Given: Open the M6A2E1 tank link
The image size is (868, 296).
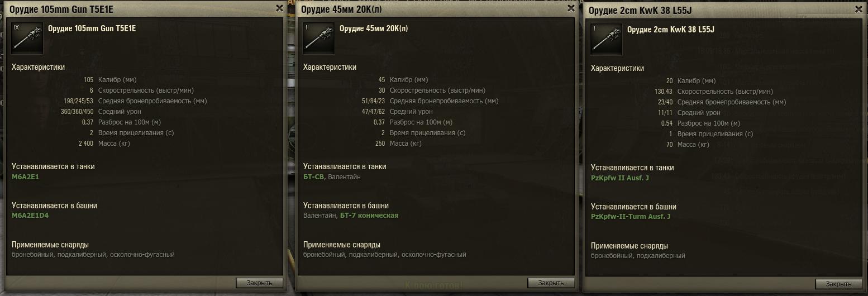Looking at the screenshot, I should coord(26,177).
